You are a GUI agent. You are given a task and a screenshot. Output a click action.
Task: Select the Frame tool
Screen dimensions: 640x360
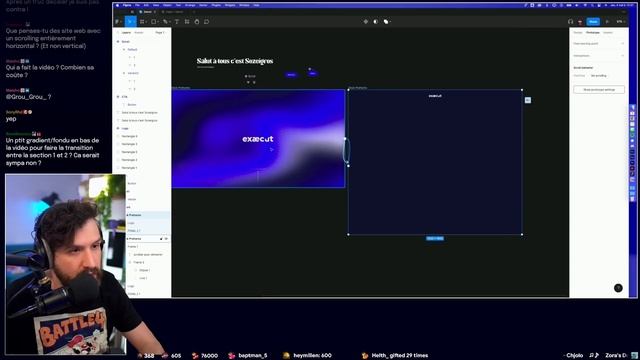click(x=142, y=22)
